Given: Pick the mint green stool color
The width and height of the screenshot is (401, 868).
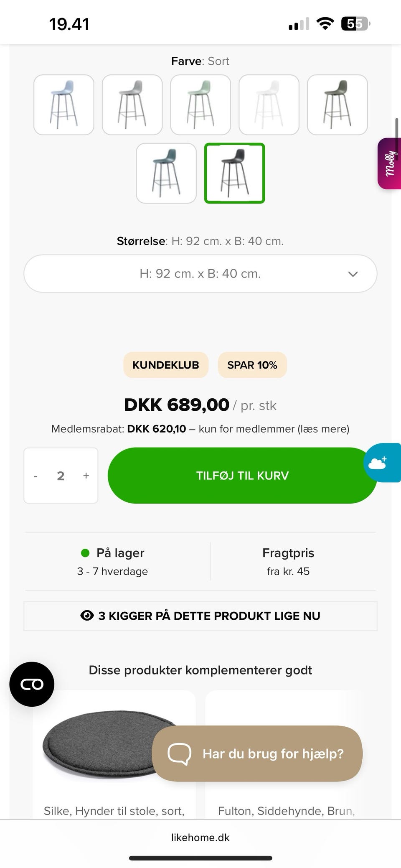Looking at the screenshot, I should pos(200,105).
